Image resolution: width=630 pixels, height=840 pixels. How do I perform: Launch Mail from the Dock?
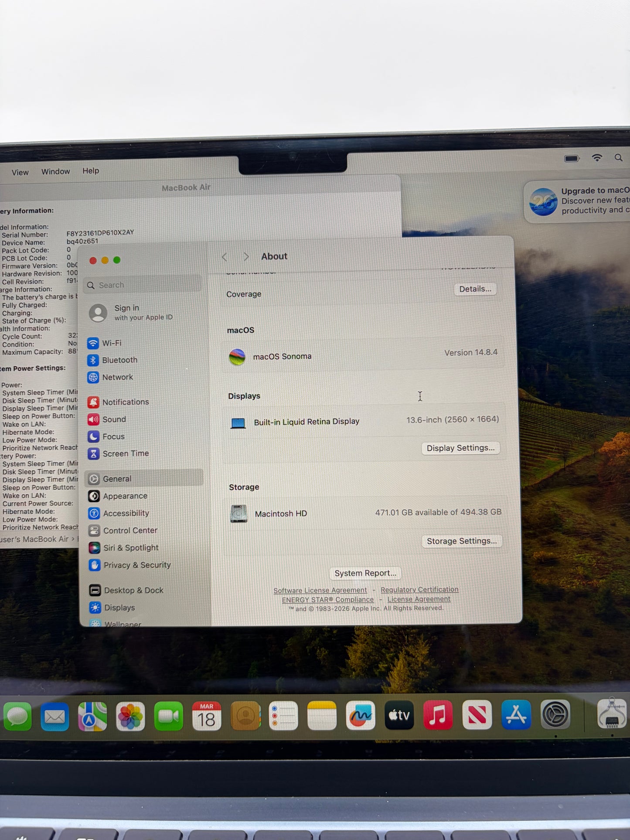tap(55, 716)
